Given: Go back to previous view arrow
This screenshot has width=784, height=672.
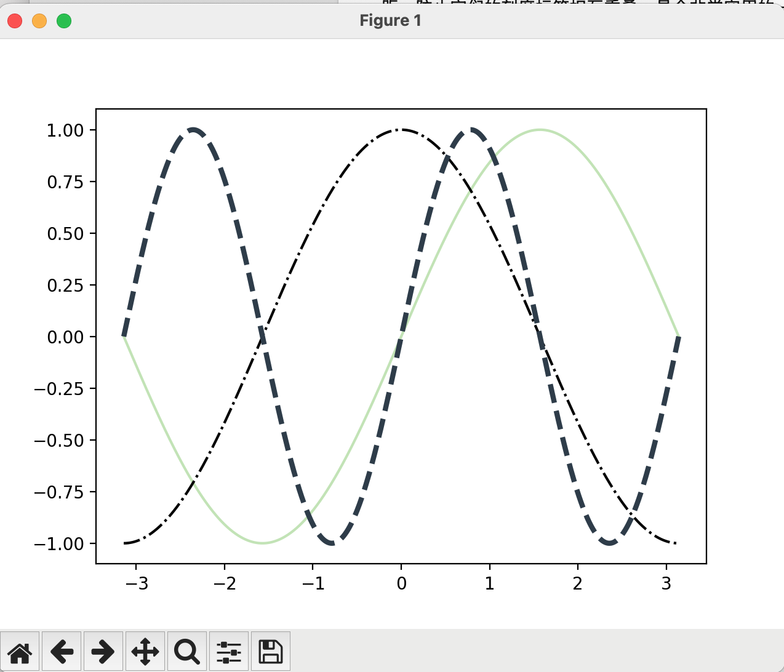Looking at the screenshot, I should click(62, 651).
